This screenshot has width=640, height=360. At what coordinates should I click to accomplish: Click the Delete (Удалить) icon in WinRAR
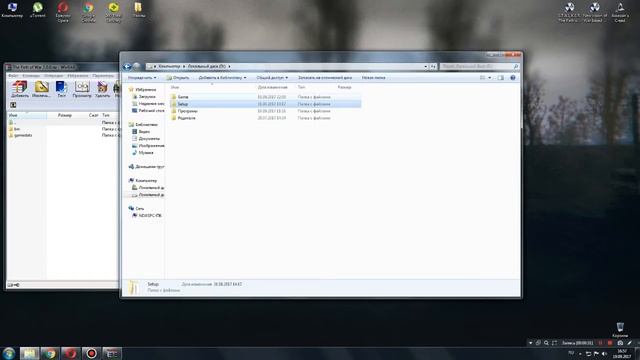[102, 89]
